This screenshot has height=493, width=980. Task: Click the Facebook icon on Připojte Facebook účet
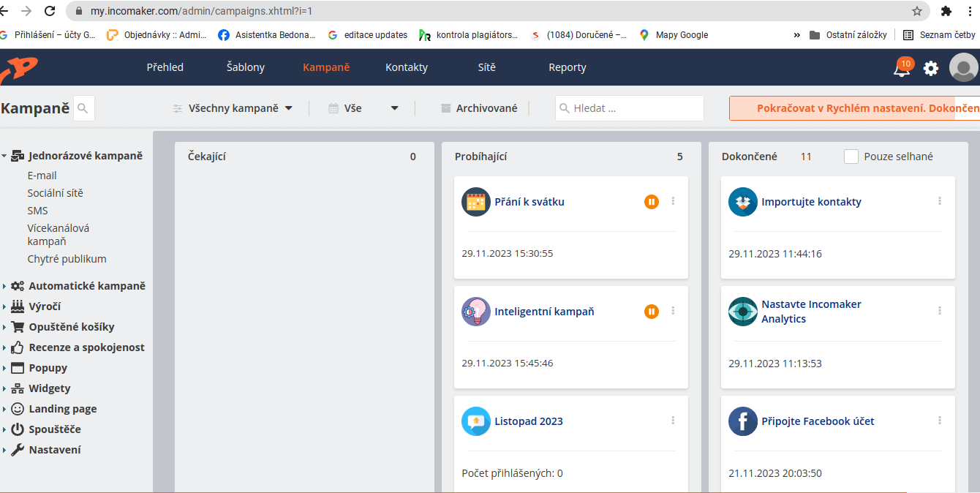[x=742, y=421]
